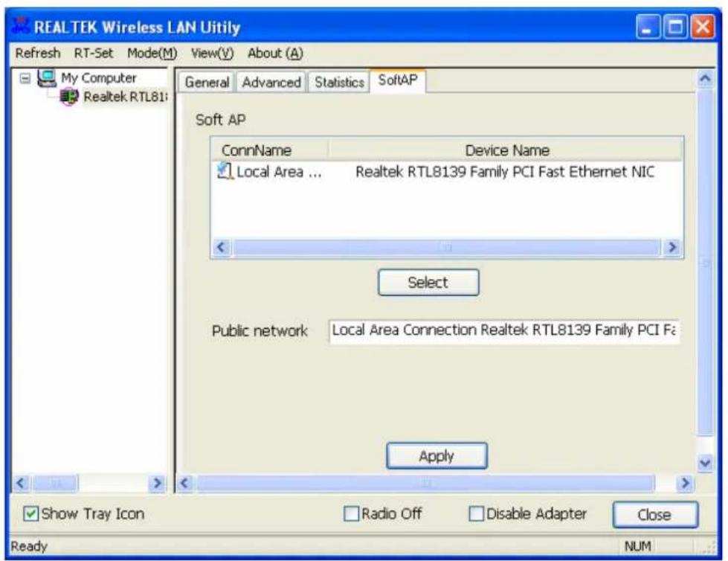Viewport: 728px width, 561px height.
Task: Click the NUM status bar indicator
Action: click(637, 546)
